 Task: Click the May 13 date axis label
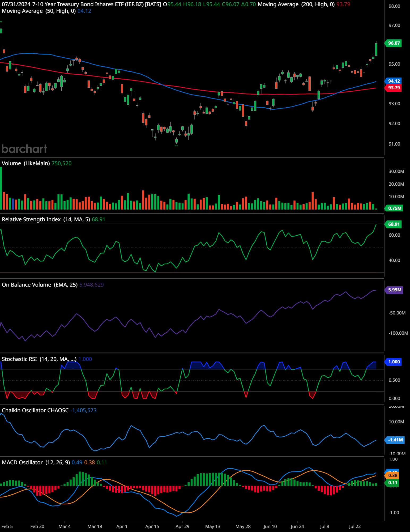pos(213,526)
